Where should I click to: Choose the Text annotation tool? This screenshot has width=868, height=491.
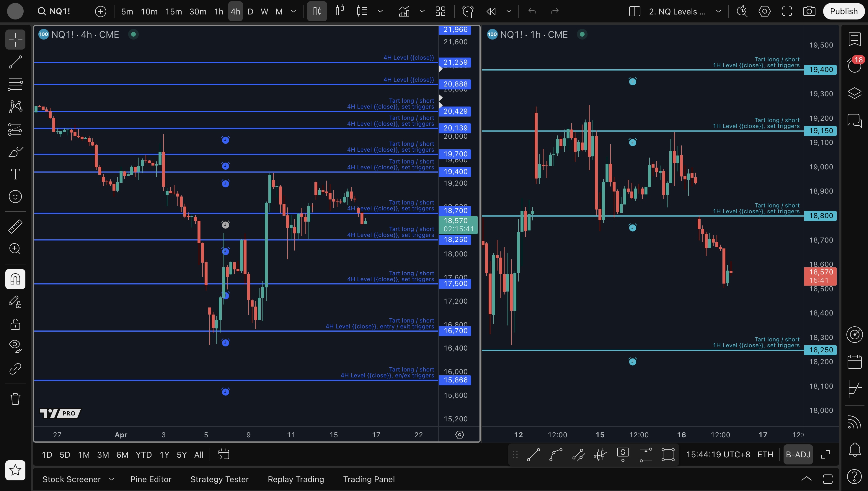(x=15, y=174)
